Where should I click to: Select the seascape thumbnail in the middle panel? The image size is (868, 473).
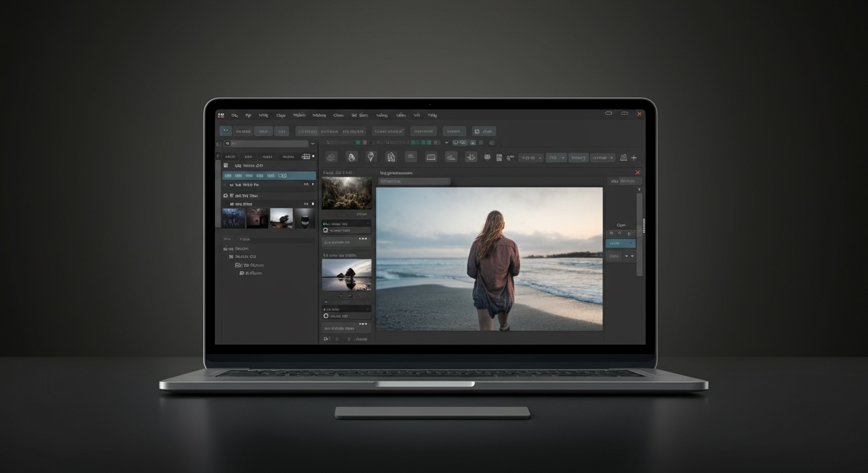(347, 275)
